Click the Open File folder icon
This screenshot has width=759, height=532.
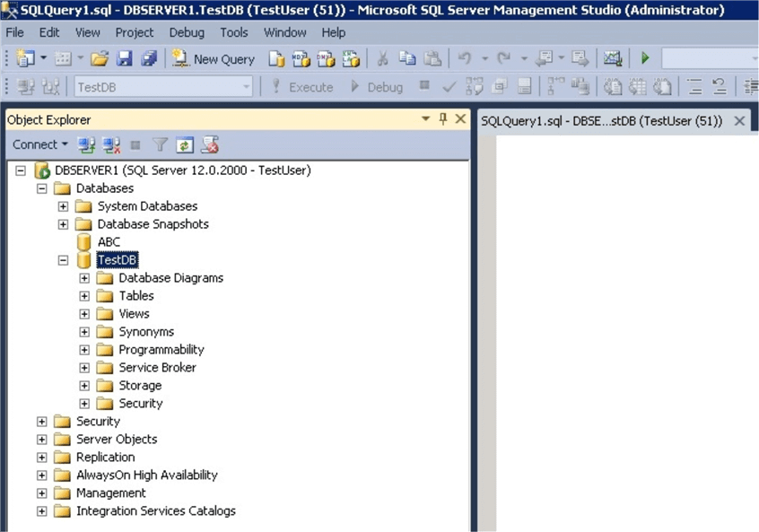(100, 58)
